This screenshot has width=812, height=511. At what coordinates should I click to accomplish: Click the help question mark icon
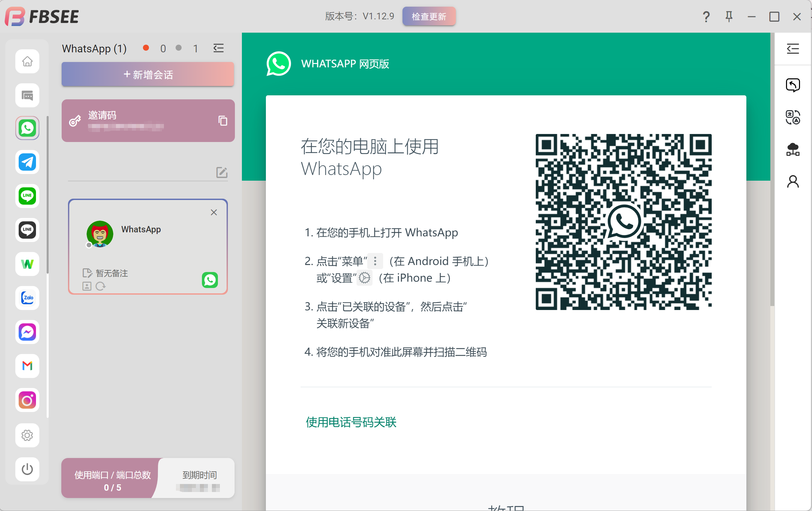[x=706, y=17]
